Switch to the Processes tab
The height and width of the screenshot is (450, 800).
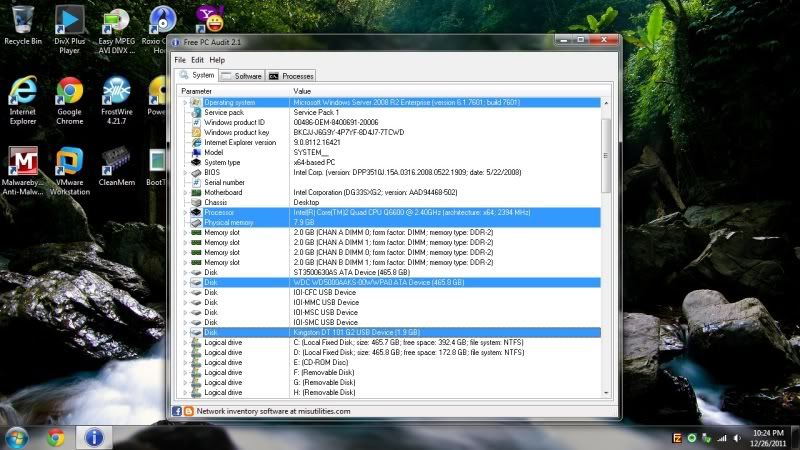[x=291, y=76]
